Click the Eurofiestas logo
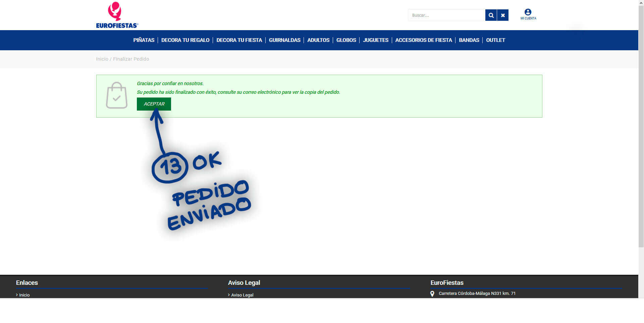Viewport: 644px width, 323px height. [x=117, y=15]
